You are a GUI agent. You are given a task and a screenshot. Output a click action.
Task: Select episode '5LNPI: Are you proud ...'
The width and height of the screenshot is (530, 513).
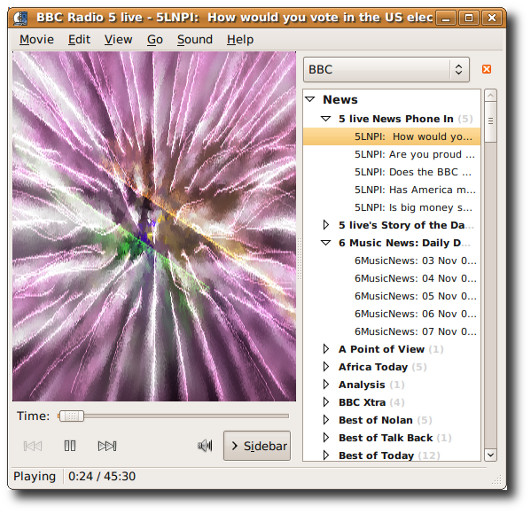pos(391,154)
